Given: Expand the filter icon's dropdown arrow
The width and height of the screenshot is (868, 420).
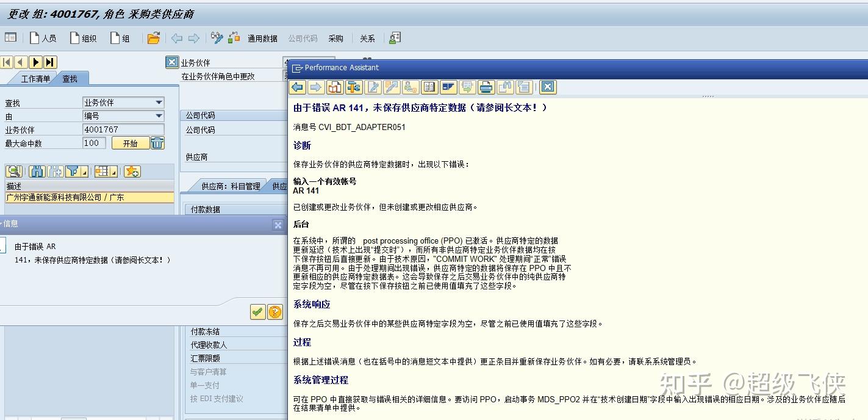Looking at the screenshot, I should click(x=85, y=172).
